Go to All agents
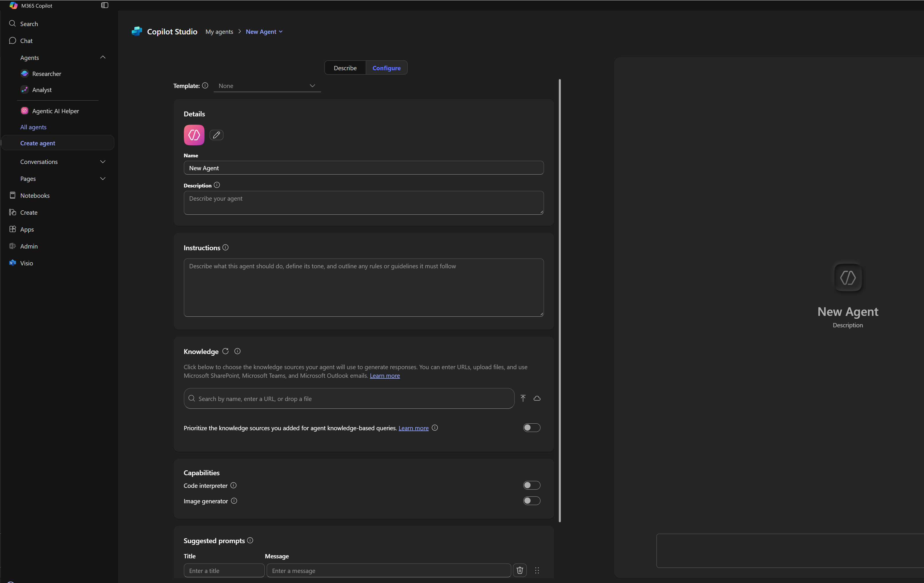Image resolution: width=924 pixels, height=583 pixels. (x=34, y=127)
